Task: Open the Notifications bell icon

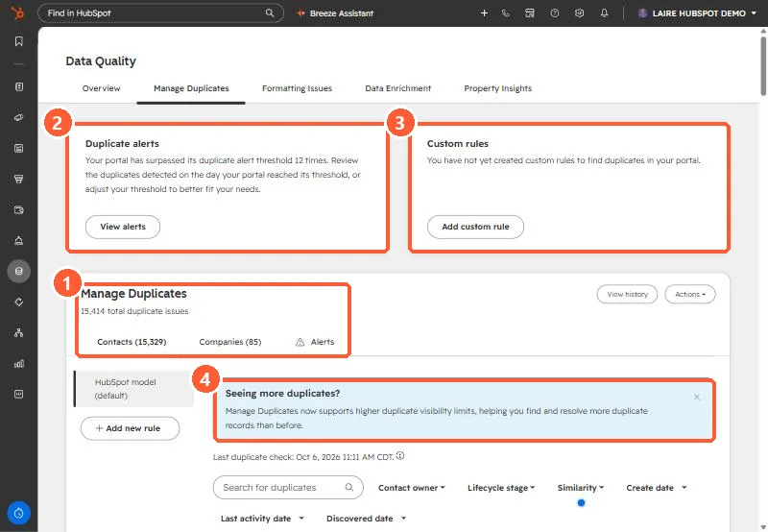Action: (x=604, y=13)
